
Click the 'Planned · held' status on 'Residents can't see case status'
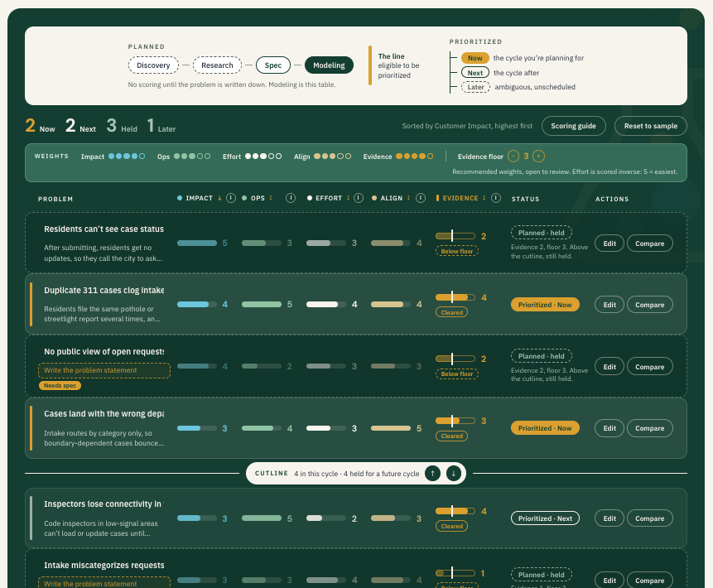pyautogui.click(x=541, y=233)
